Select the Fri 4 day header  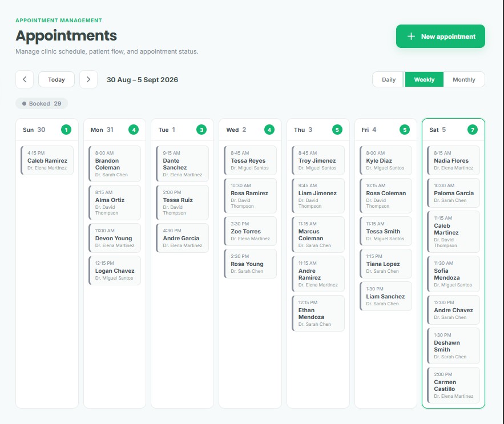coord(386,130)
